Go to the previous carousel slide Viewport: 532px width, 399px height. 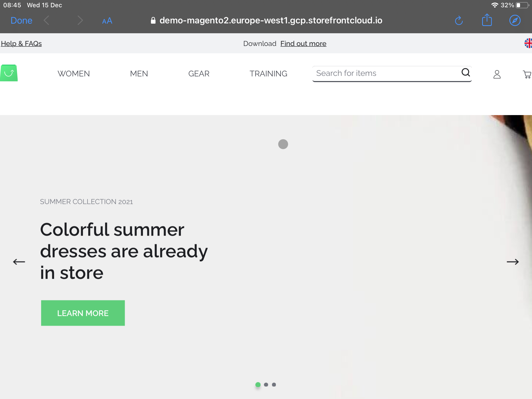pyautogui.click(x=19, y=262)
